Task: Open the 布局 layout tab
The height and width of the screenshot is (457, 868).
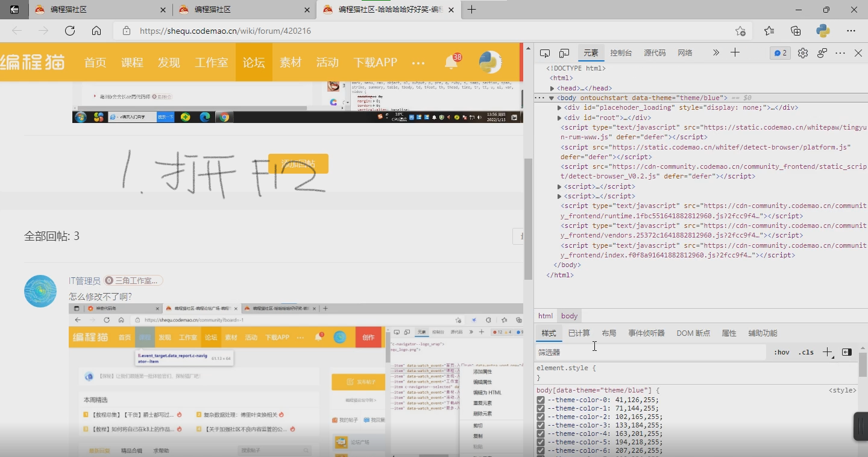Action: coord(609,333)
